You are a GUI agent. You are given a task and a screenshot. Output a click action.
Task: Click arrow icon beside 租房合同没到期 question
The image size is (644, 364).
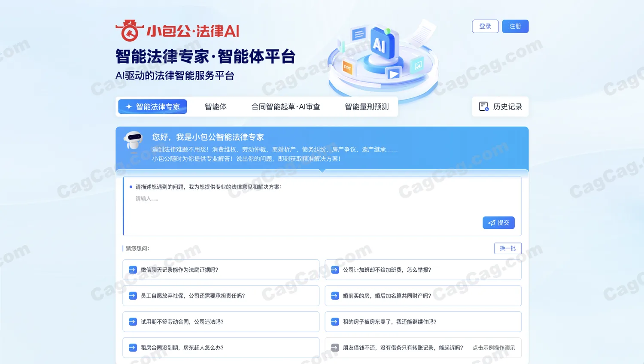point(133,348)
